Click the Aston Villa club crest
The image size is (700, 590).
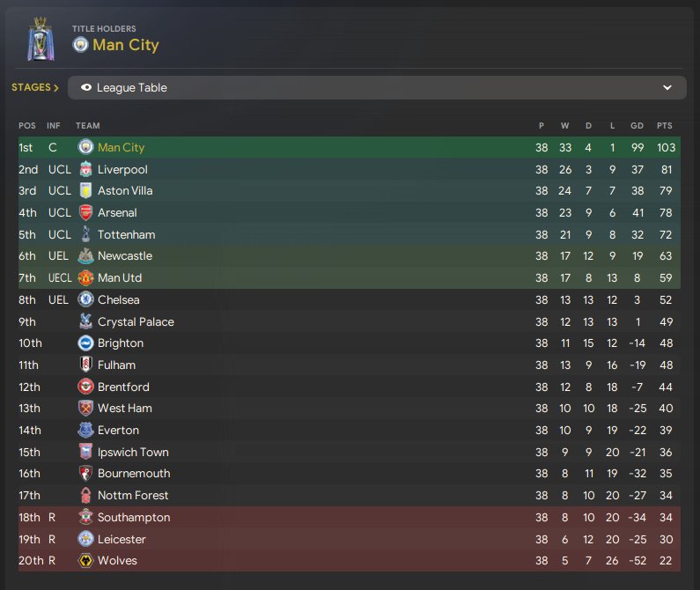(x=85, y=191)
